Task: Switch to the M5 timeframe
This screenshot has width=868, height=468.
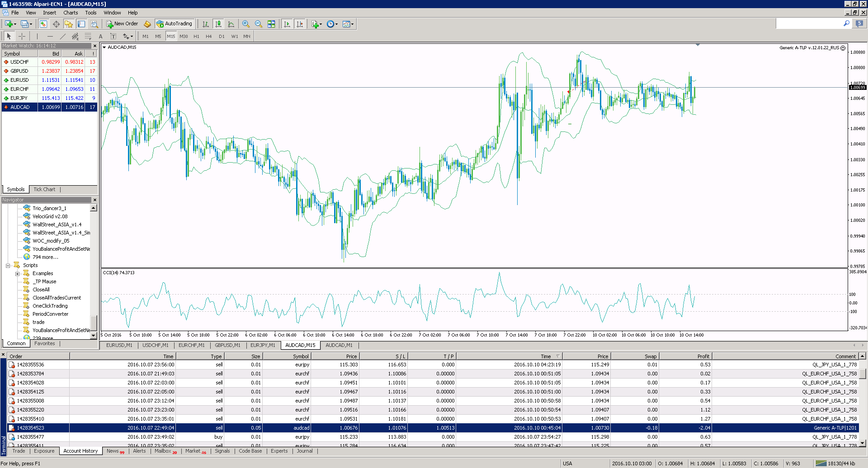Action: (x=158, y=36)
